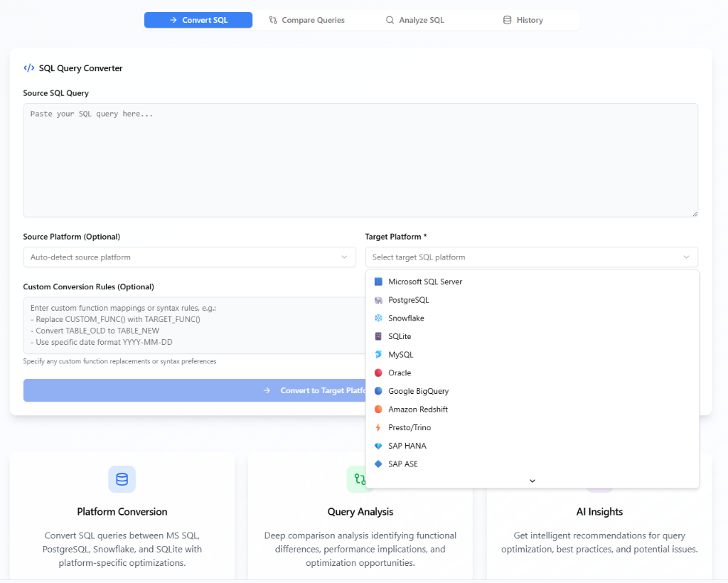Click the Microsoft SQL Server blue square icon

(x=378, y=282)
